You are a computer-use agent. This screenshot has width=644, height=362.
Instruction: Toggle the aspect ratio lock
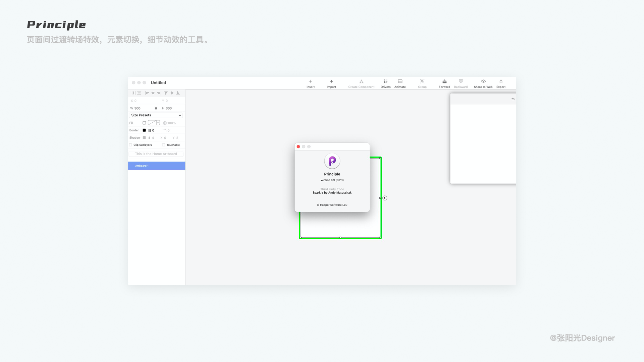[x=156, y=108]
